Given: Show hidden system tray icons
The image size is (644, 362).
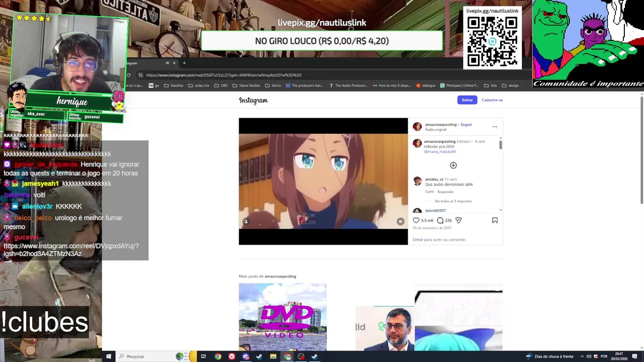Looking at the screenshot, I should 582,356.
